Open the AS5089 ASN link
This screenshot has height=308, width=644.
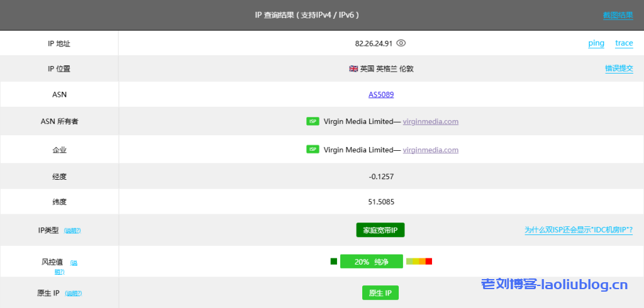381,95
